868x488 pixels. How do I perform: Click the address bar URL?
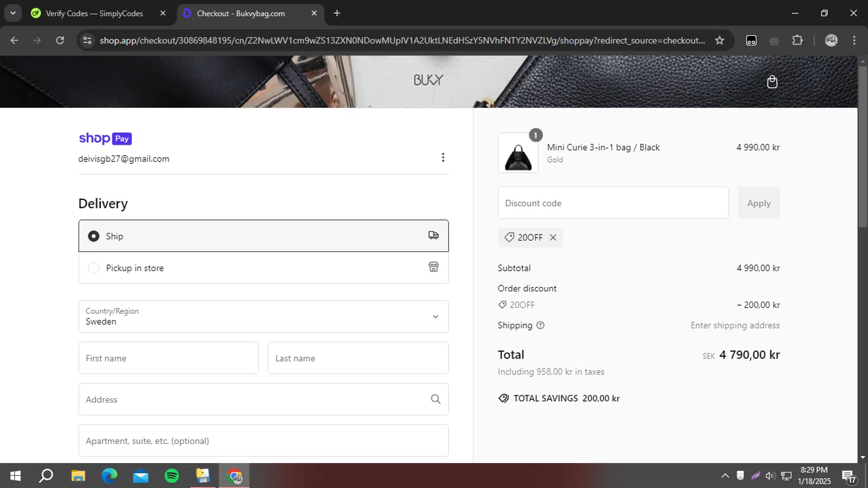coord(402,41)
